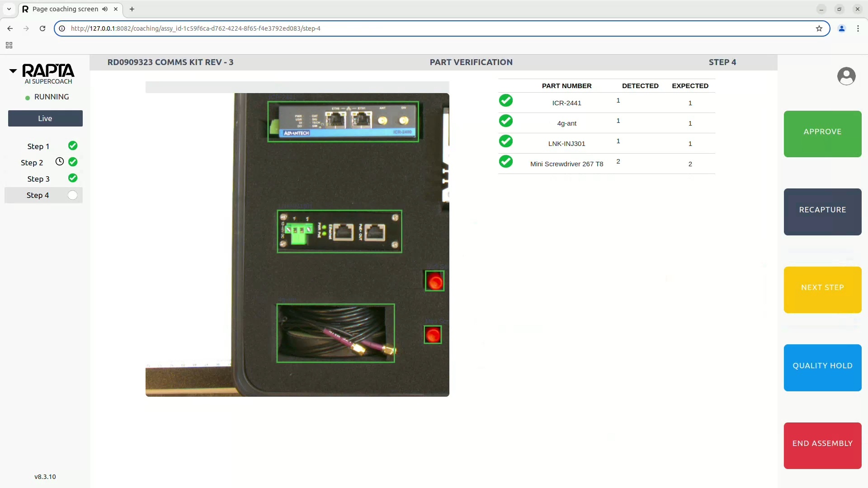Click the detected ICR-2441 router in the image

point(343,122)
